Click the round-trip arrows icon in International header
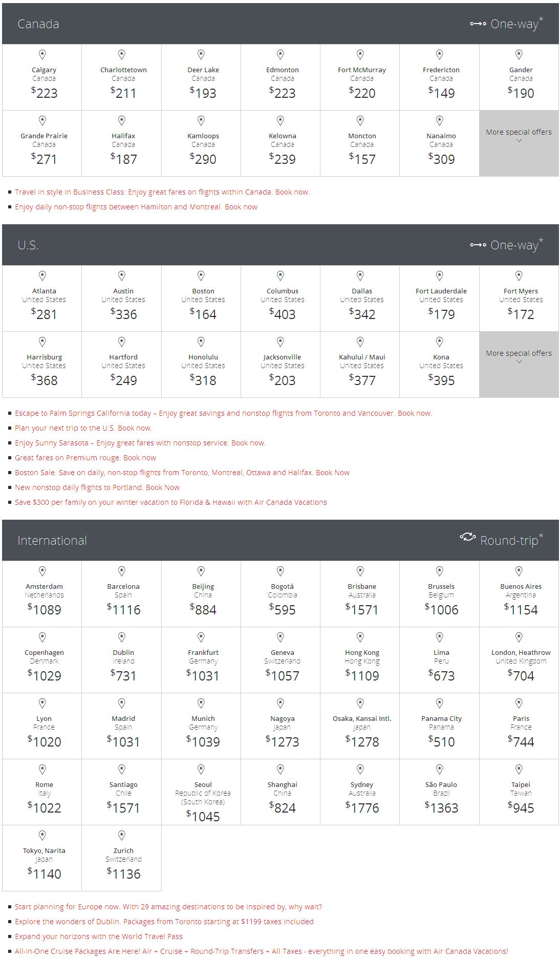 point(467,537)
